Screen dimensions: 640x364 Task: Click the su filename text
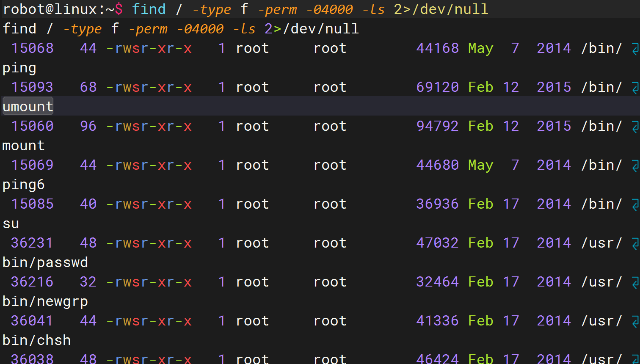(x=11, y=223)
